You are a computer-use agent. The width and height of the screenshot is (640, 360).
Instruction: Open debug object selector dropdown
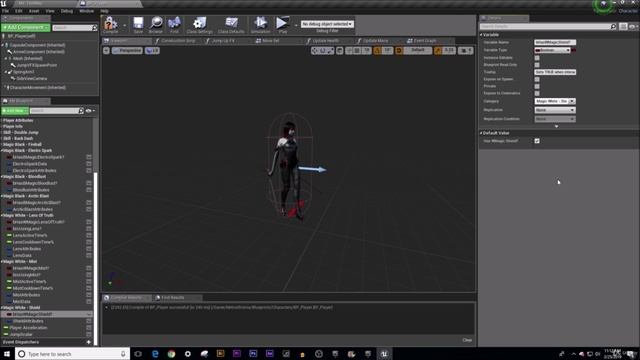(327, 24)
